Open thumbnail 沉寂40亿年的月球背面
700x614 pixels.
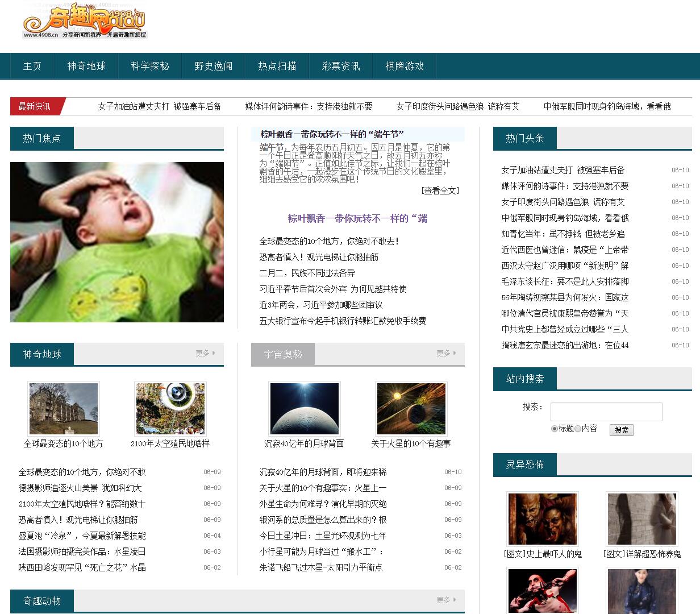(305, 408)
